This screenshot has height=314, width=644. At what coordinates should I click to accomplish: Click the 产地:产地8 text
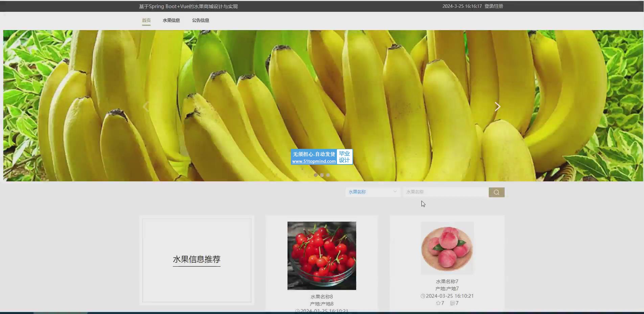tap(322, 304)
